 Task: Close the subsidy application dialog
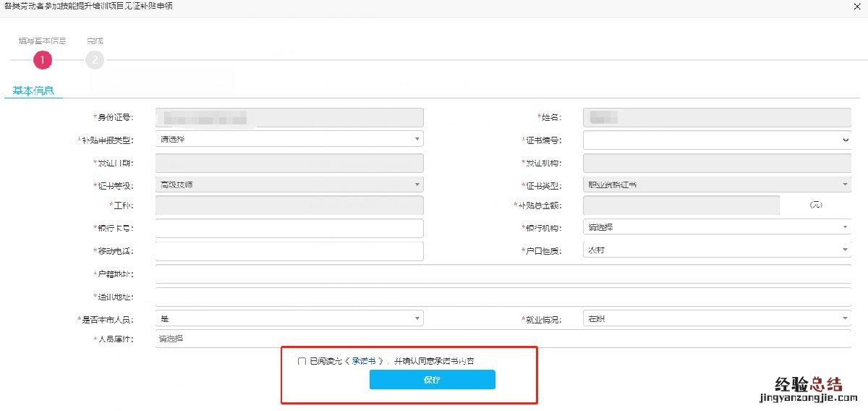(x=857, y=6)
